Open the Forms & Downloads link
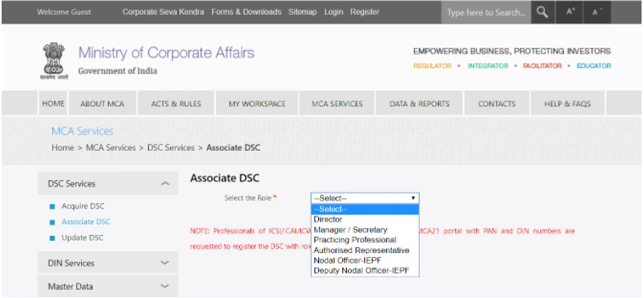The height and width of the screenshot is (298, 644). click(246, 12)
